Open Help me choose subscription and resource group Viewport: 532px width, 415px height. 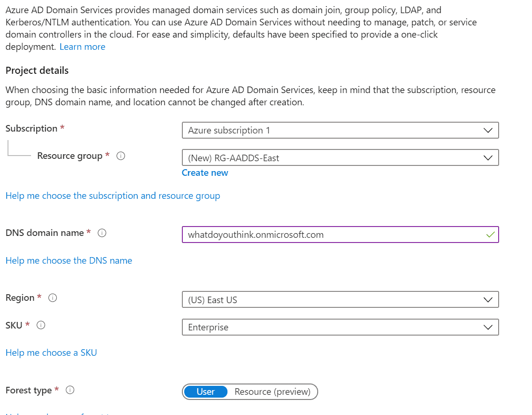[x=113, y=196]
